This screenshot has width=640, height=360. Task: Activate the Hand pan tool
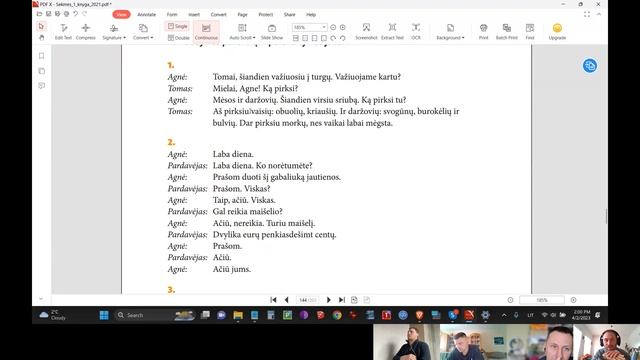[x=41, y=38]
